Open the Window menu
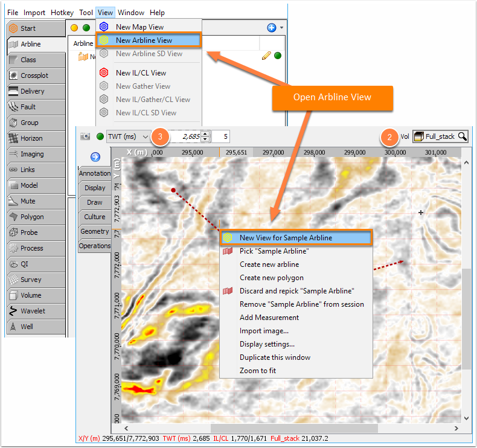 [131, 13]
